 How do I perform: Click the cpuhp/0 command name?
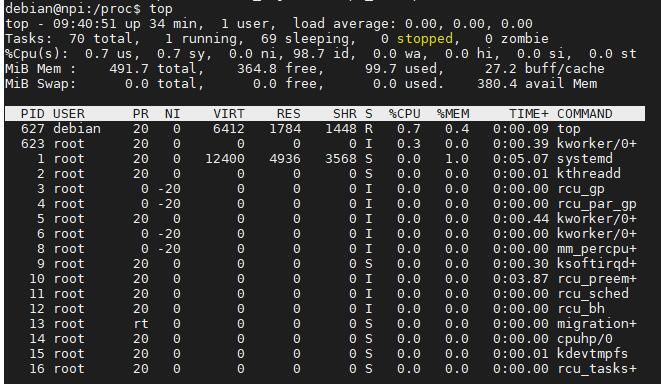tap(585, 339)
